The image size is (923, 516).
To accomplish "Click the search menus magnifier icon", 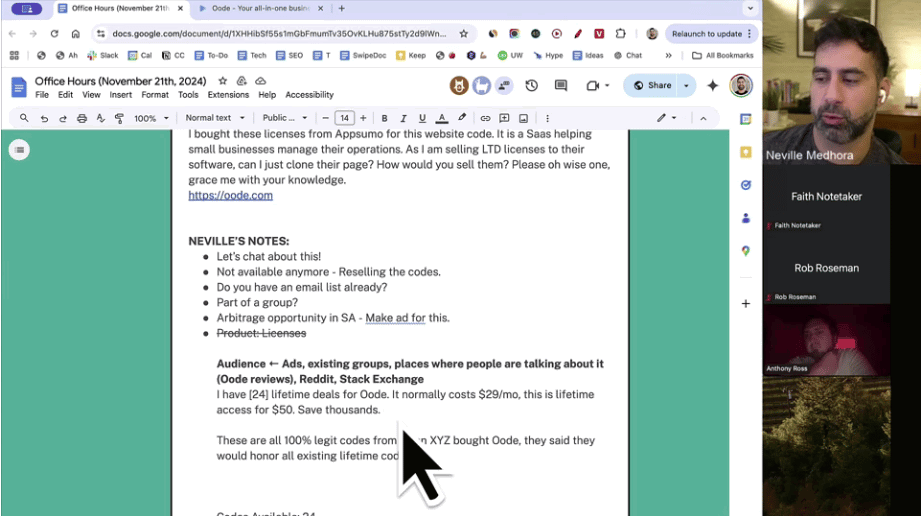I will (x=24, y=118).
